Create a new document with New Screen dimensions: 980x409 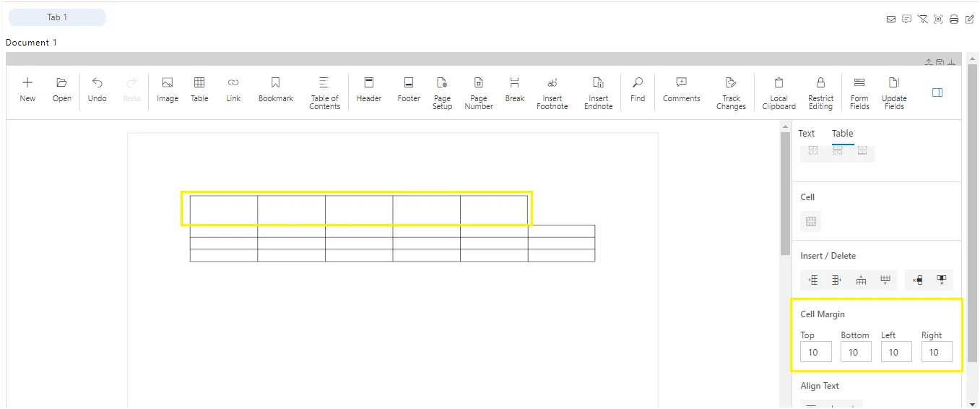point(27,90)
